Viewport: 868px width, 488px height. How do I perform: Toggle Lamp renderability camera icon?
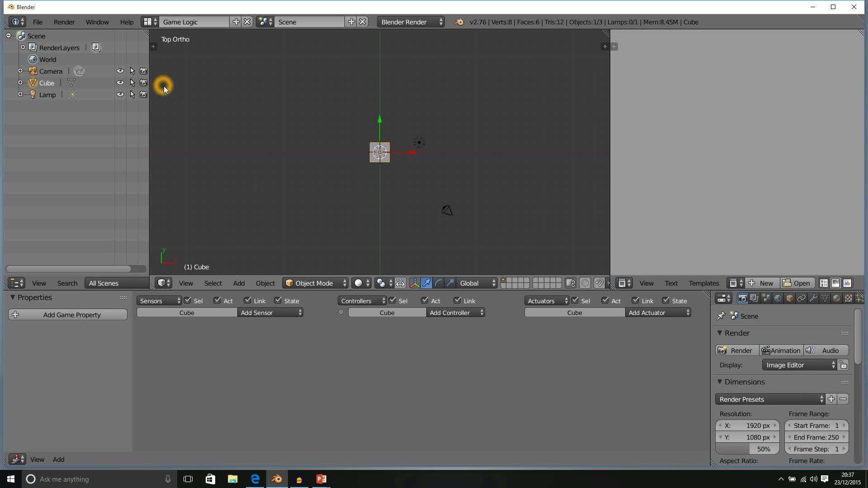click(143, 94)
